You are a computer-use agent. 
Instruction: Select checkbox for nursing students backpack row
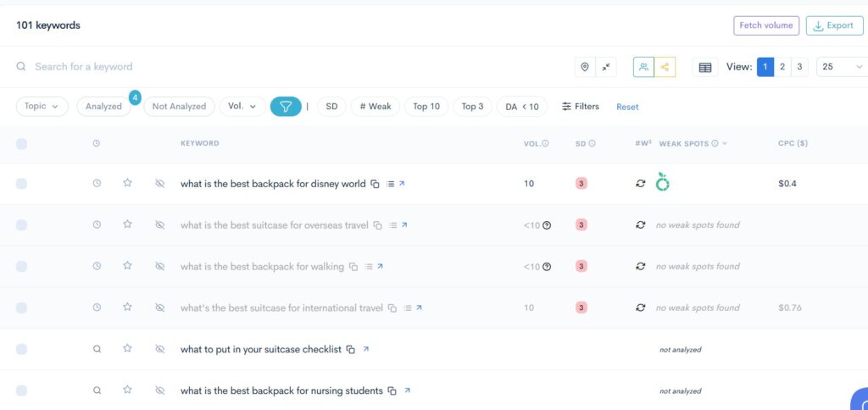pyautogui.click(x=21, y=391)
